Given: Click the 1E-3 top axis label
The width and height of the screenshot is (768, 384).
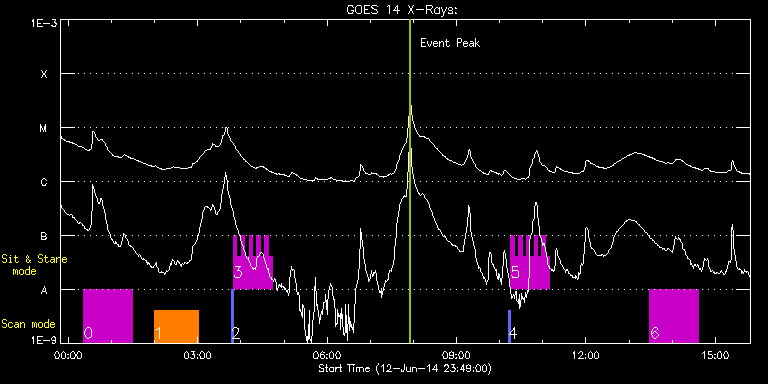Looking at the screenshot, I should point(43,22).
